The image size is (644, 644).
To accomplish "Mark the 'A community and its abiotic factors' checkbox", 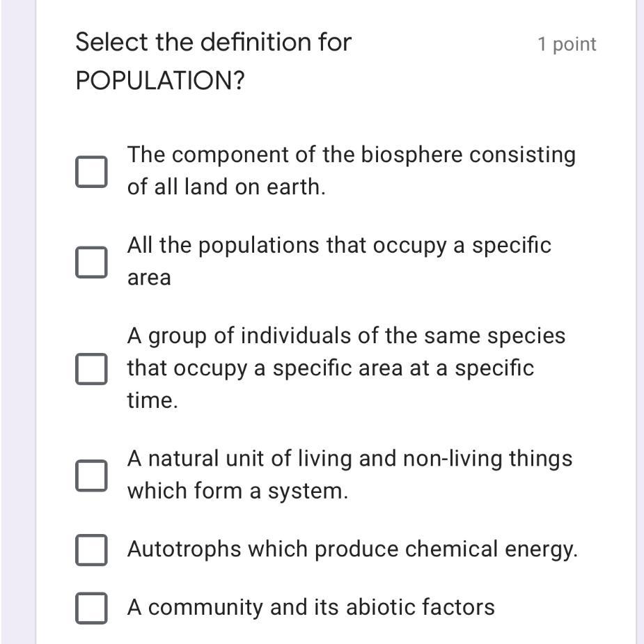I will pos(91,608).
